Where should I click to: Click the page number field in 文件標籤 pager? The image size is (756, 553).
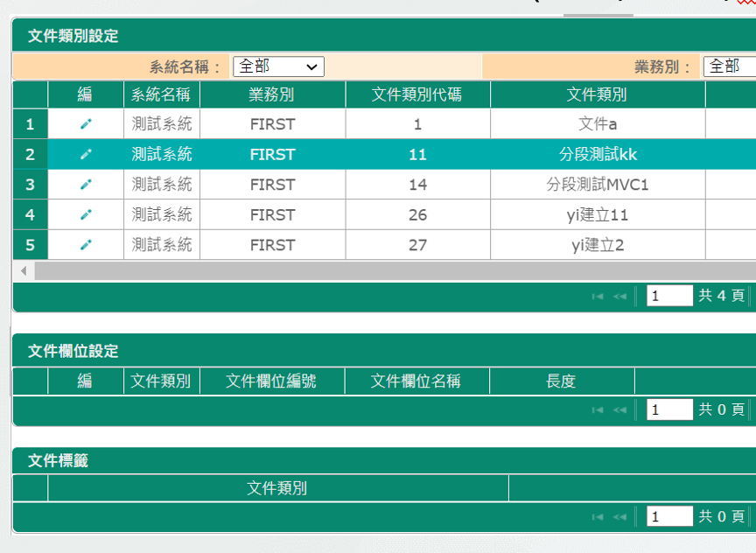coord(669,516)
